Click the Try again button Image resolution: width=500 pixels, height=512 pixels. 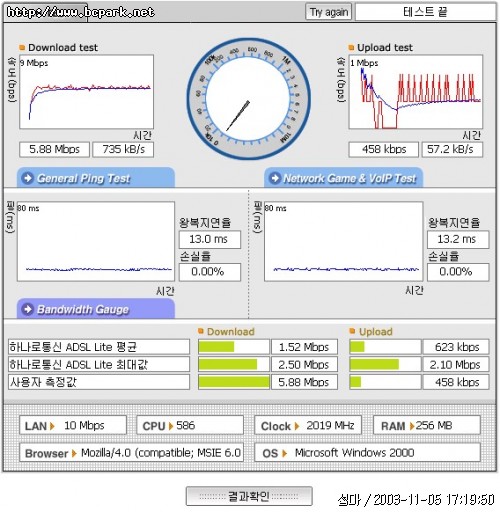coord(328,12)
